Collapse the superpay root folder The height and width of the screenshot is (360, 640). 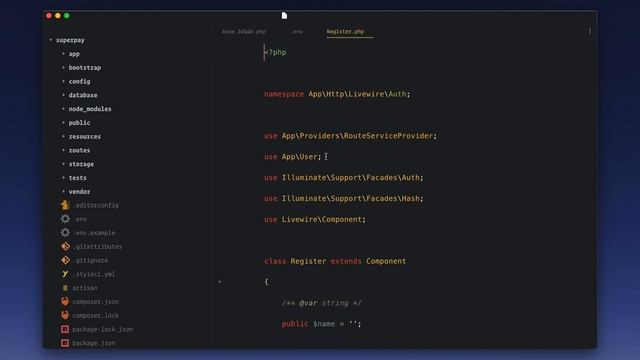tap(51, 40)
